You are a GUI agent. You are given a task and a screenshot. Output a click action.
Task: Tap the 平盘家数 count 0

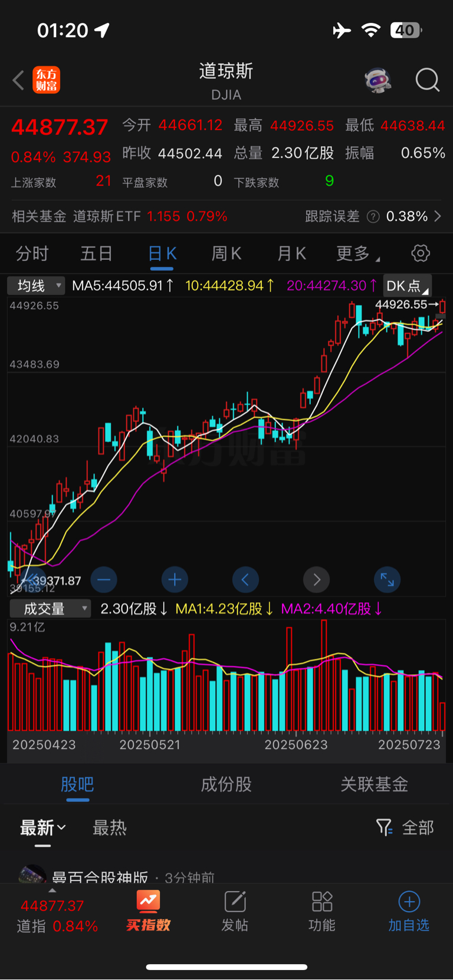[218, 181]
